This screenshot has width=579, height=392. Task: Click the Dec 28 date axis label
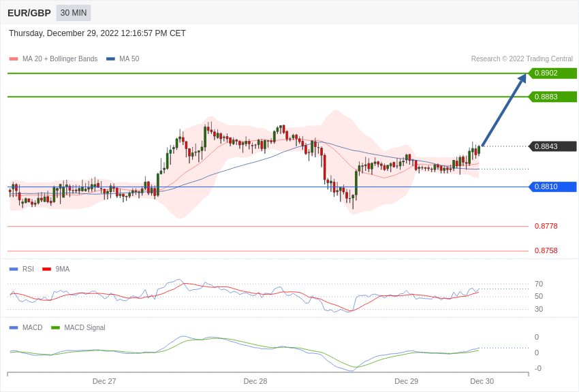point(255,381)
